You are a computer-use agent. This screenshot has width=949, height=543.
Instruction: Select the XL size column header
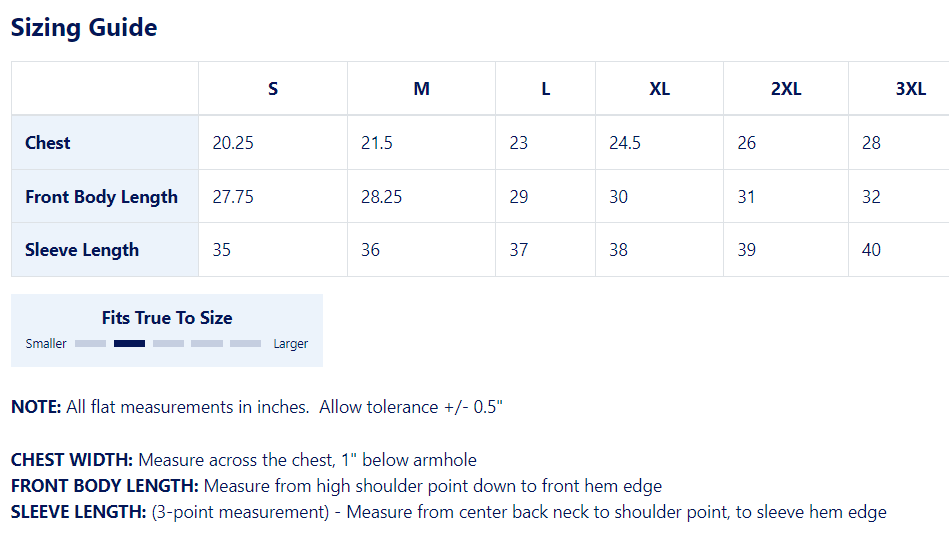coord(659,89)
